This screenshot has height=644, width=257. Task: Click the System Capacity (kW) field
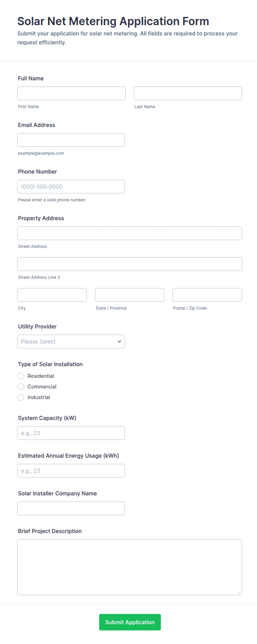tap(71, 433)
